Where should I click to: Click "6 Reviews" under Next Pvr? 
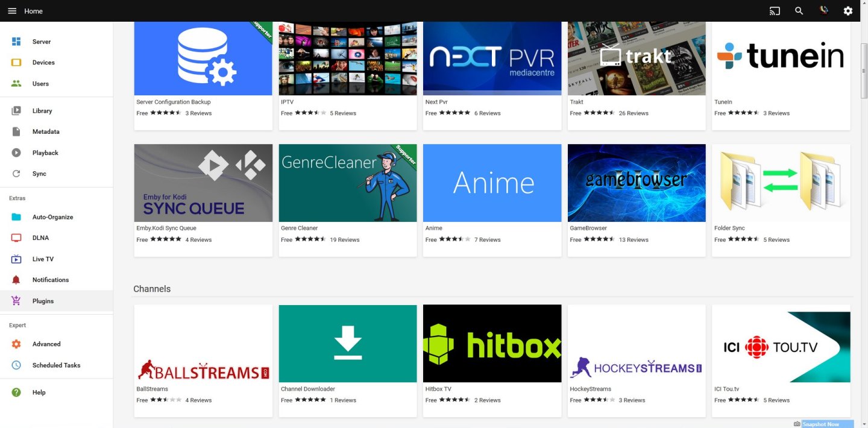point(488,113)
